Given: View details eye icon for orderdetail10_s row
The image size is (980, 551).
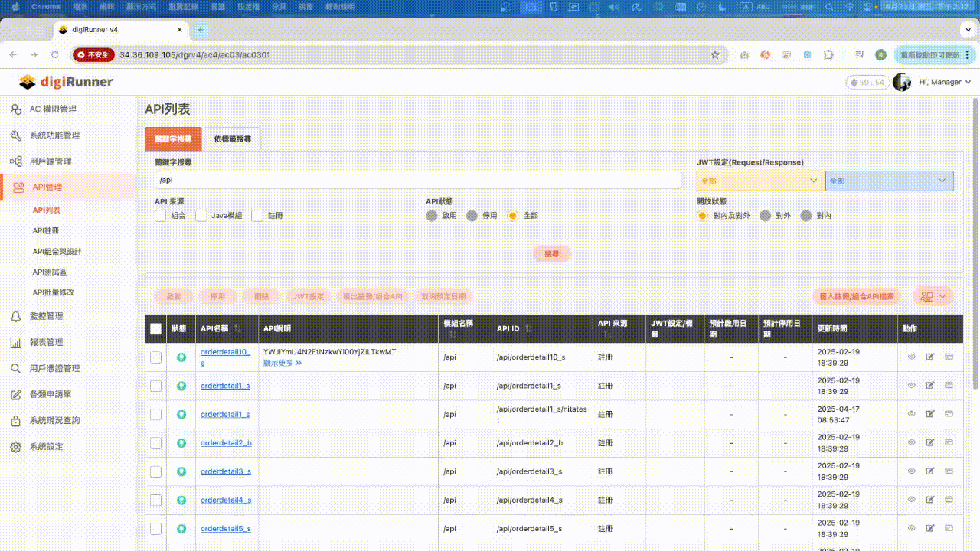Looking at the screenshot, I should [x=912, y=357].
